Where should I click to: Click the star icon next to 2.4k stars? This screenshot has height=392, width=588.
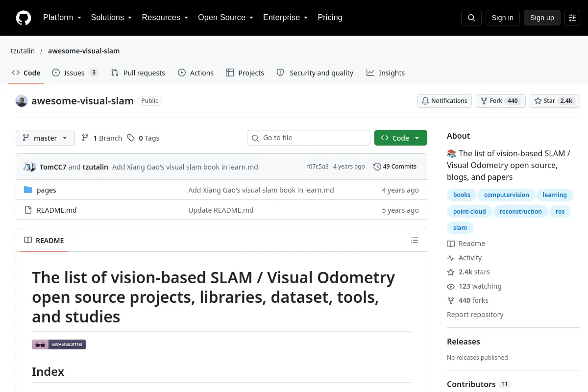pos(451,272)
